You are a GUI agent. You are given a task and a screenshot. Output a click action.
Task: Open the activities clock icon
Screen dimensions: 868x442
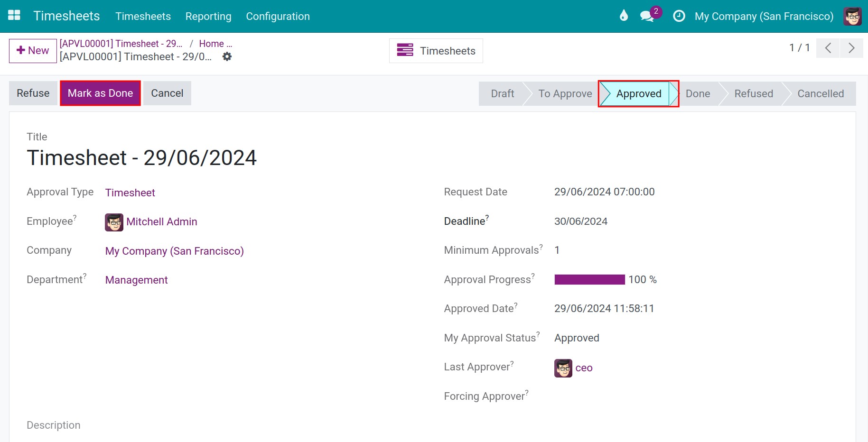(679, 16)
